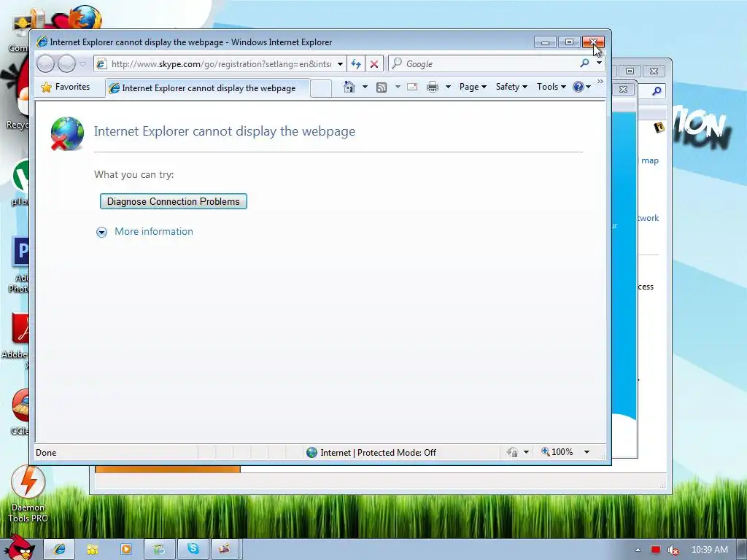Maximize the Internet Explorer window
The width and height of the screenshot is (747, 560).
pyautogui.click(x=569, y=42)
